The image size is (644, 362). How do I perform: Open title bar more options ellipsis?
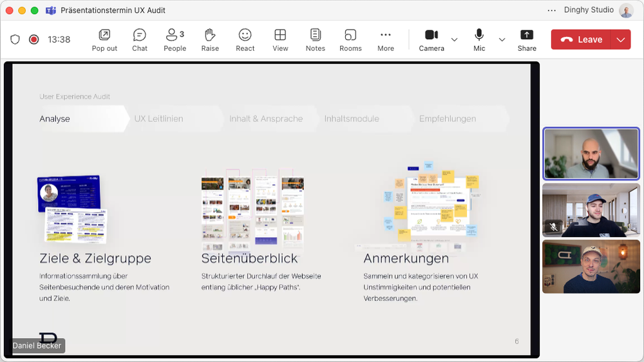pos(552,10)
